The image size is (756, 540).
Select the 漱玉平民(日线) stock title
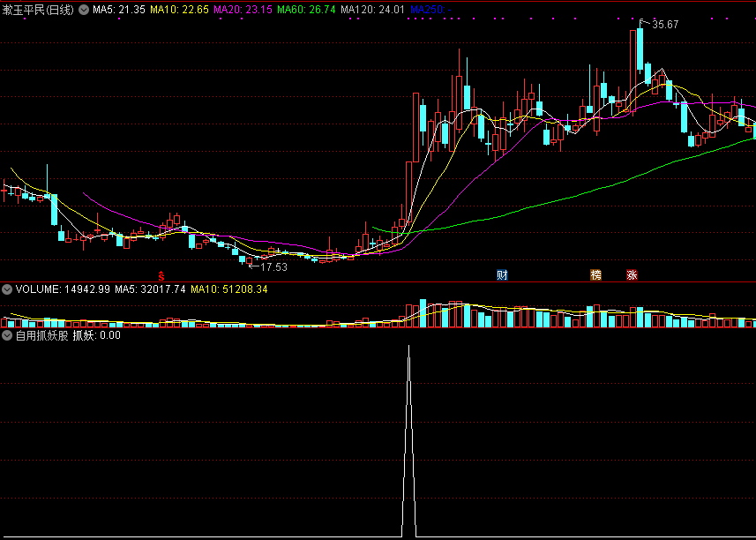(38, 10)
